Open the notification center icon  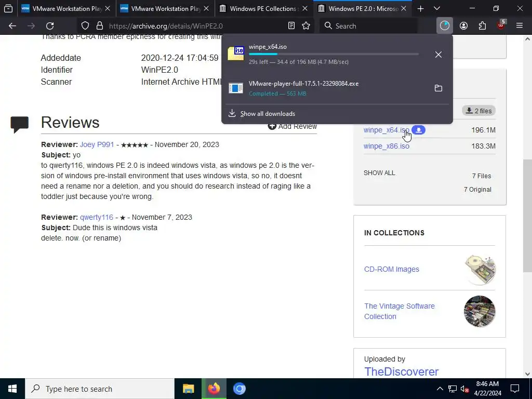click(515, 389)
